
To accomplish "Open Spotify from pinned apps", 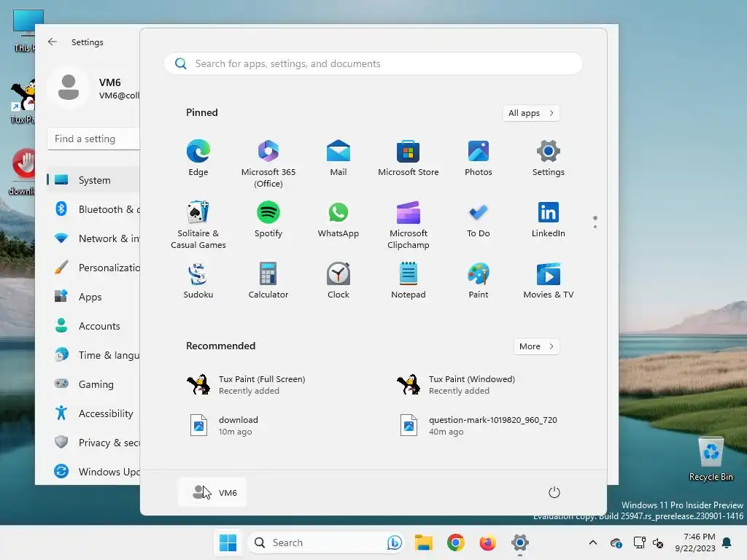I will click(268, 219).
